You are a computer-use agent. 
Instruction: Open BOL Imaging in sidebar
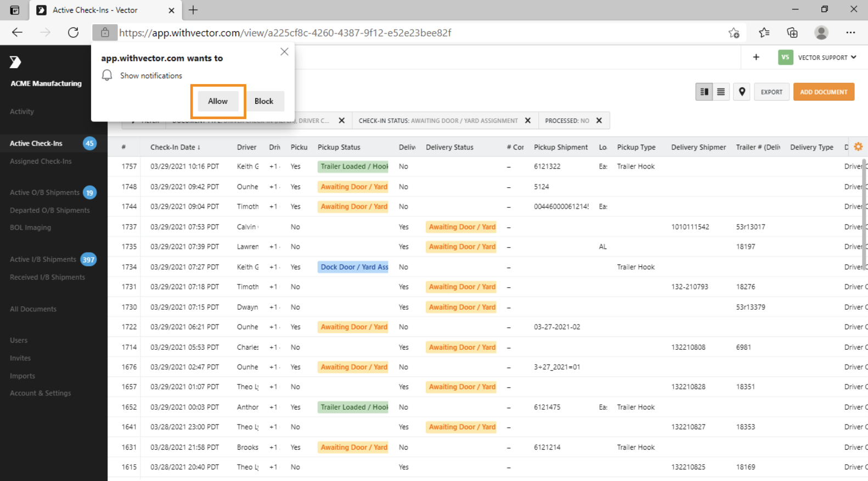pyautogui.click(x=30, y=227)
